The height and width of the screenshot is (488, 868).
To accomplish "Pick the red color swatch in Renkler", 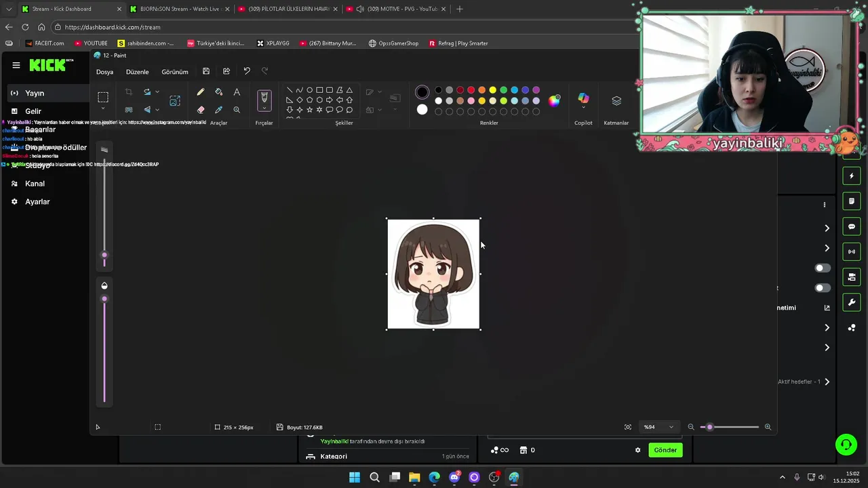I will [471, 90].
